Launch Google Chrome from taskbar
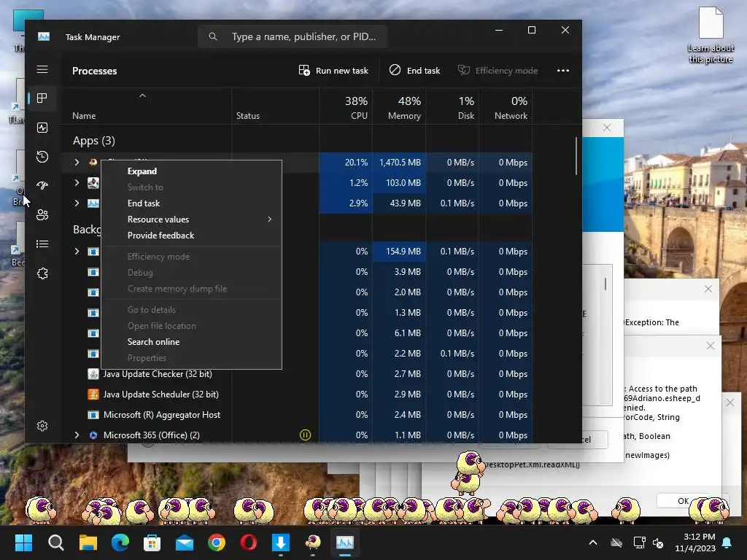Screen dimensions: 747x560 pos(216,542)
